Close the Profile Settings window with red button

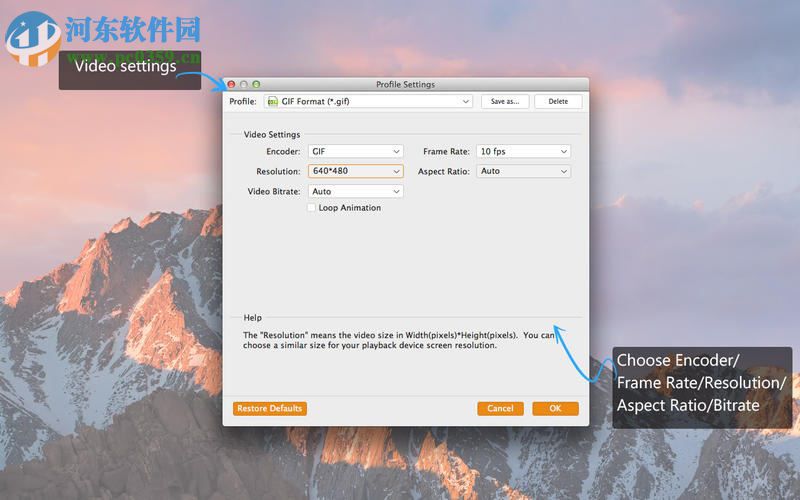[231, 84]
